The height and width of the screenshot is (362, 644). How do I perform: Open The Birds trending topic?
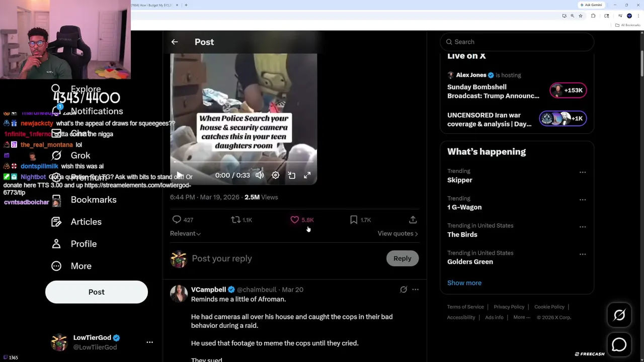(x=462, y=234)
